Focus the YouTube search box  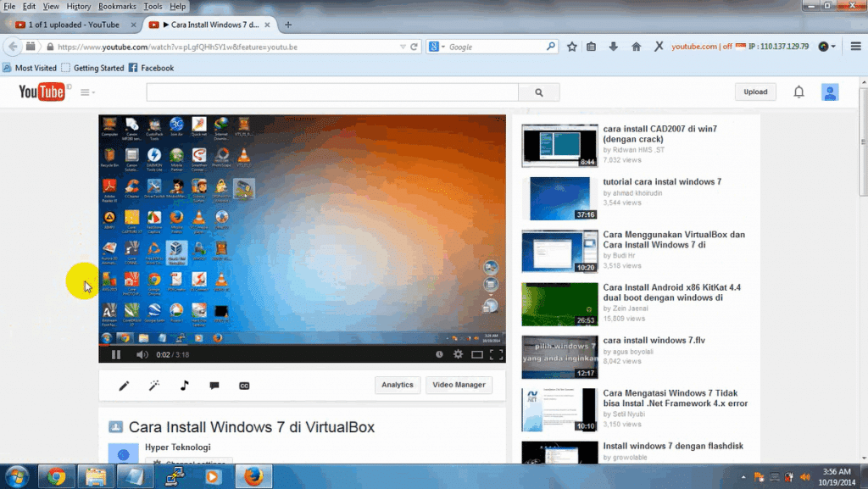(332, 92)
